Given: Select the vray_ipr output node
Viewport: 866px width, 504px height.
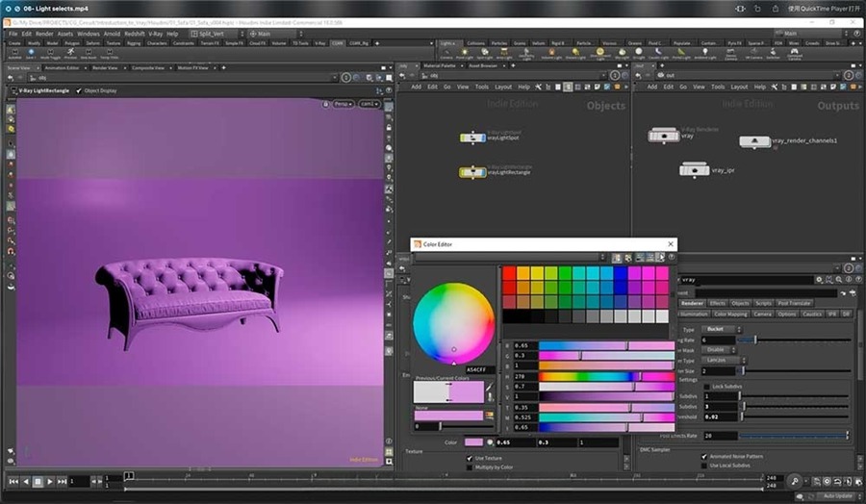Looking at the screenshot, I should pyautogui.click(x=694, y=170).
